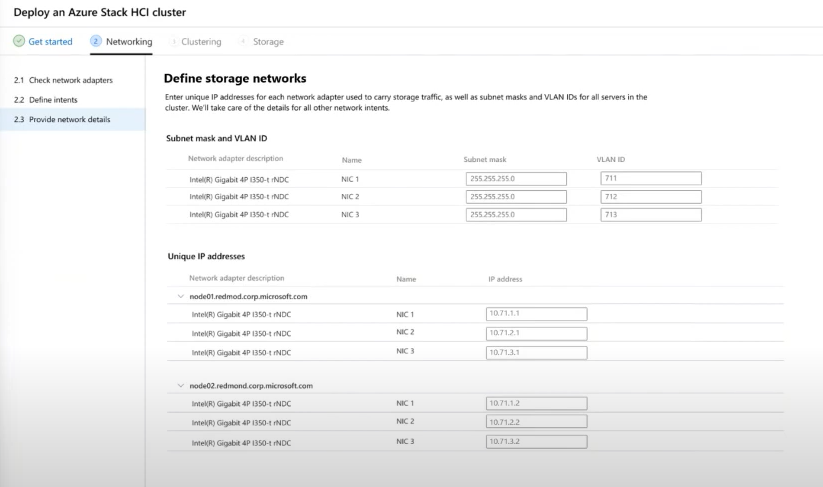Click NIC 1 name under node02
This screenshot has width=823, height=487.
(x=405, y=404)
